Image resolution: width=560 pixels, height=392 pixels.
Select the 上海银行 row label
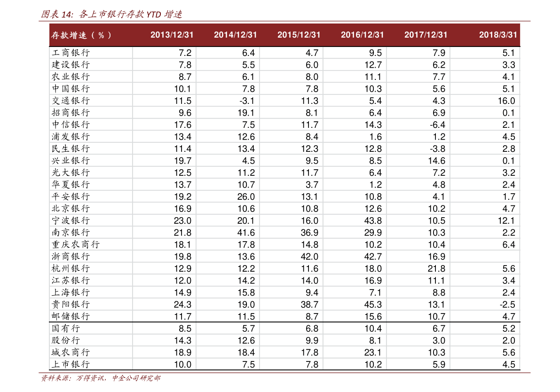[x=71, y=292]
